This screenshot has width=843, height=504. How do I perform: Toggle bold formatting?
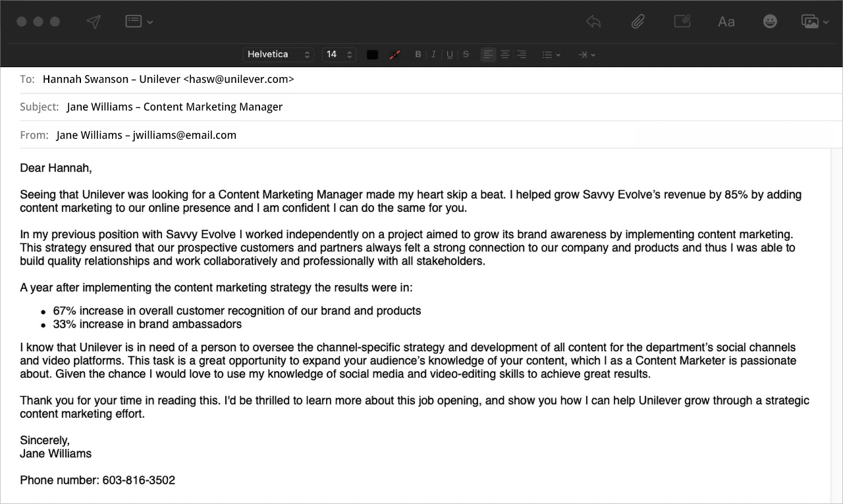tap(418, 55)
